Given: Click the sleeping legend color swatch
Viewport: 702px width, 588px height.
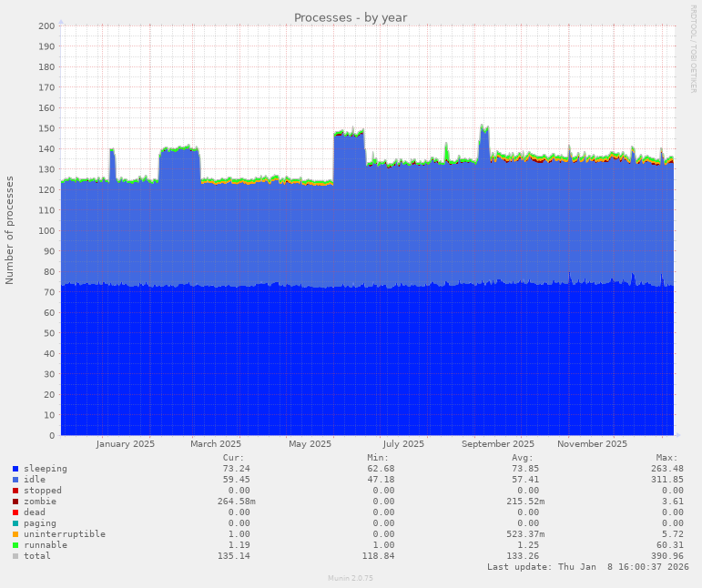Looking at the screenshot, I should click(x=15, y=469).
